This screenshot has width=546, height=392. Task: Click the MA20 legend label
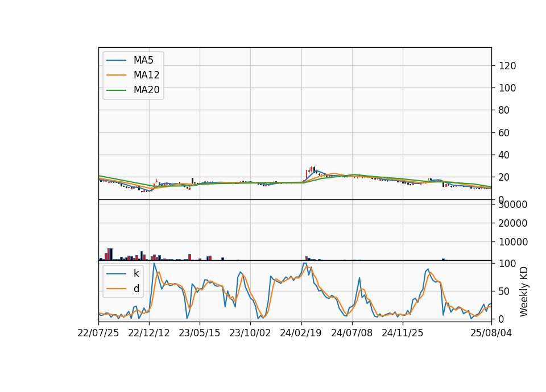[x=146, y=90]
